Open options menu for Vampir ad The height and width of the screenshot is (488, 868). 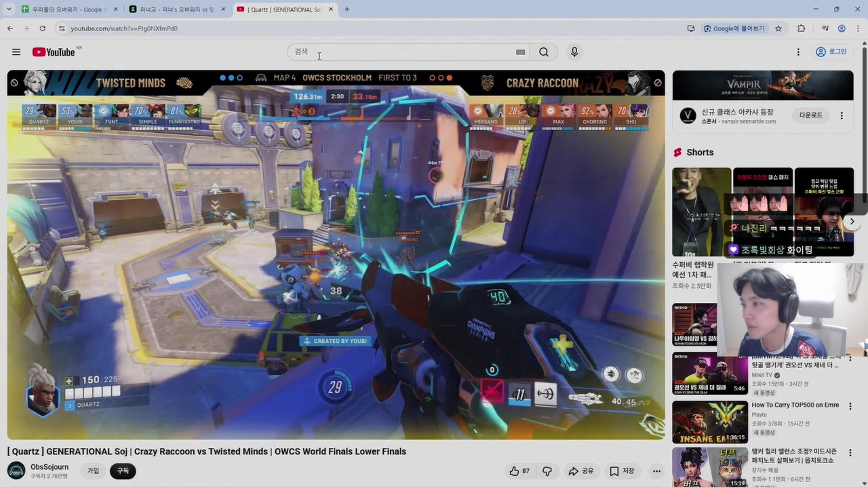(842, 116)
